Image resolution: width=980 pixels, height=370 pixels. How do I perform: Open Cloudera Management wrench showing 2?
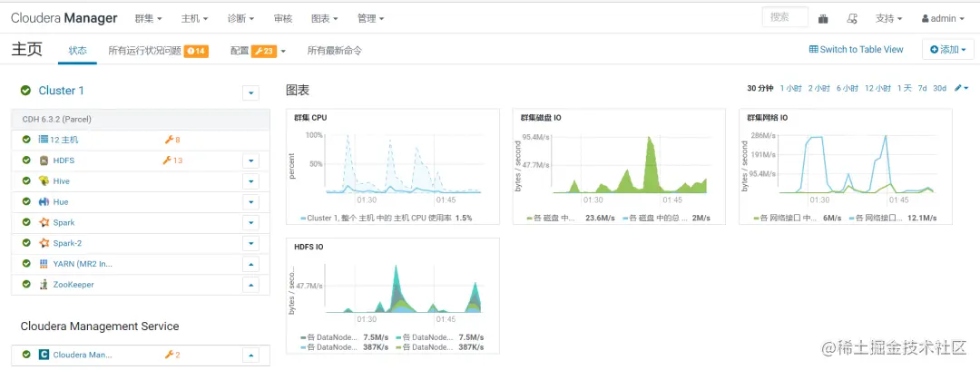tap(171, 355)
